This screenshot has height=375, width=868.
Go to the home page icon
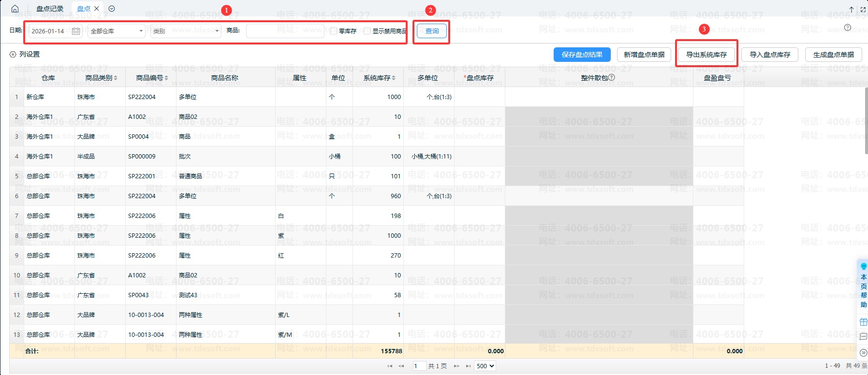[x=15, y=9]
